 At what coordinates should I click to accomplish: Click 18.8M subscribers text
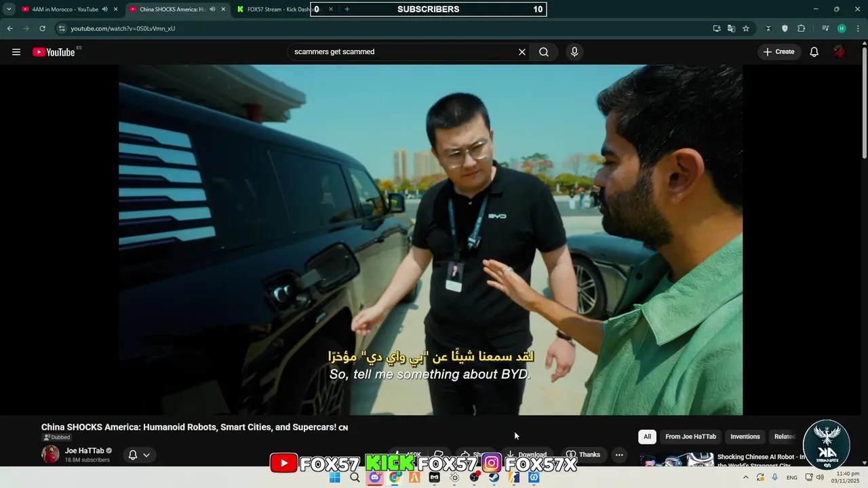tap(87, 460)
